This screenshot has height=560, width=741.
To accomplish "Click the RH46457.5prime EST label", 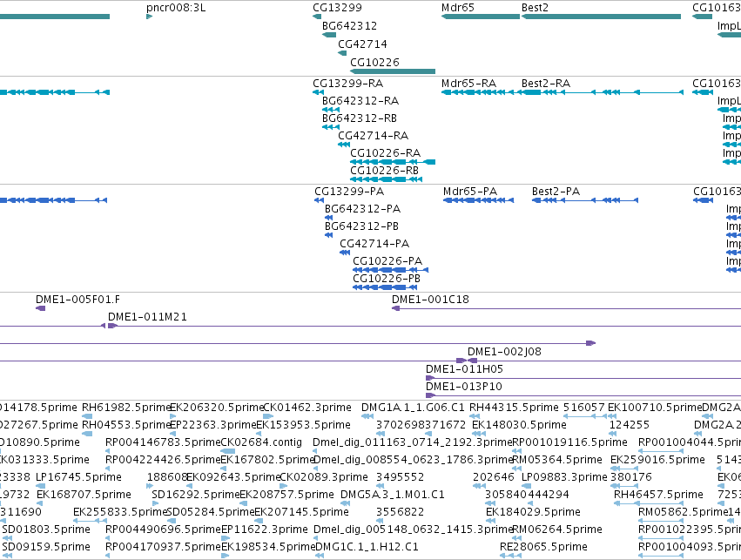I will click(x=659, y=496).
